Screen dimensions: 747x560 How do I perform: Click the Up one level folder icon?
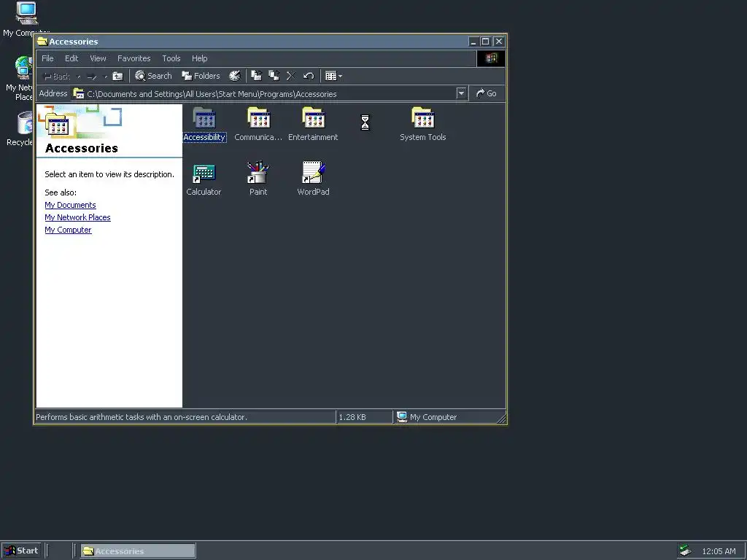117,76
